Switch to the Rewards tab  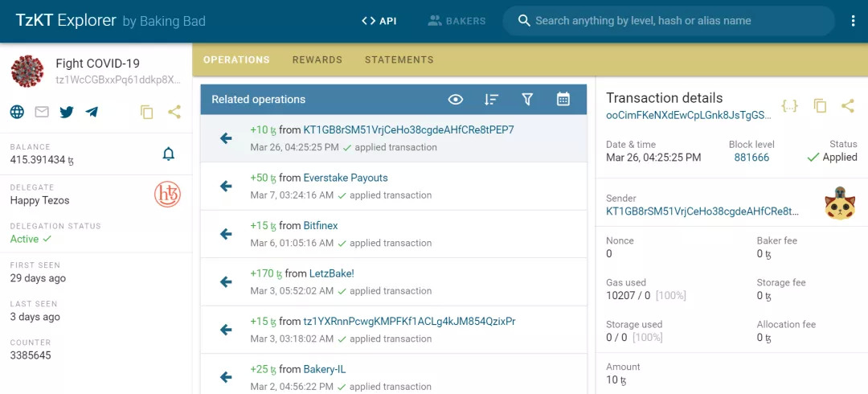point(317,60)
